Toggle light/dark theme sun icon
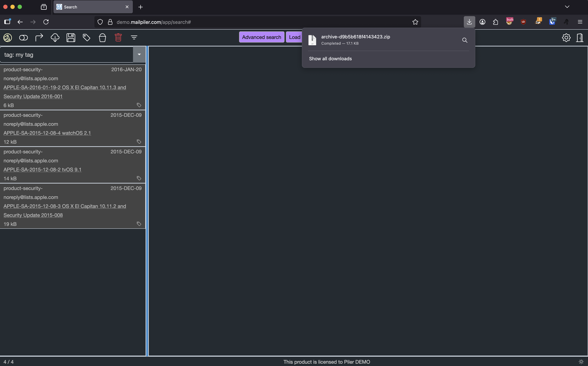Screen dimensions: 588x366 tap(581, 362)
